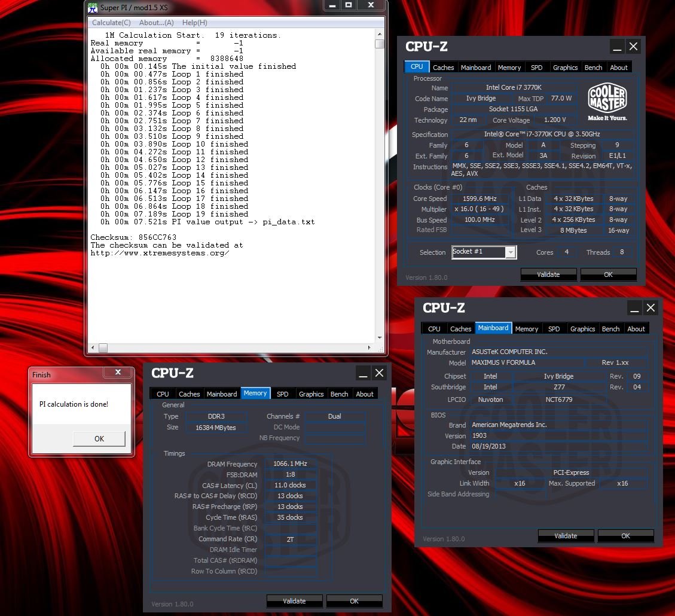Click Validate in the Memory CPU-Z window
The image size is (675, 616).
[294, 601]
